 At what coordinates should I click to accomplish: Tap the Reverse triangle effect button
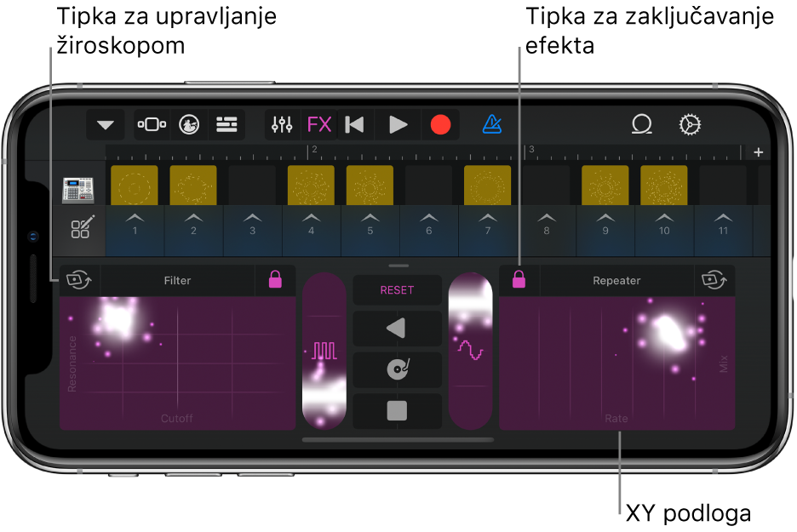(x=397, y=329)
